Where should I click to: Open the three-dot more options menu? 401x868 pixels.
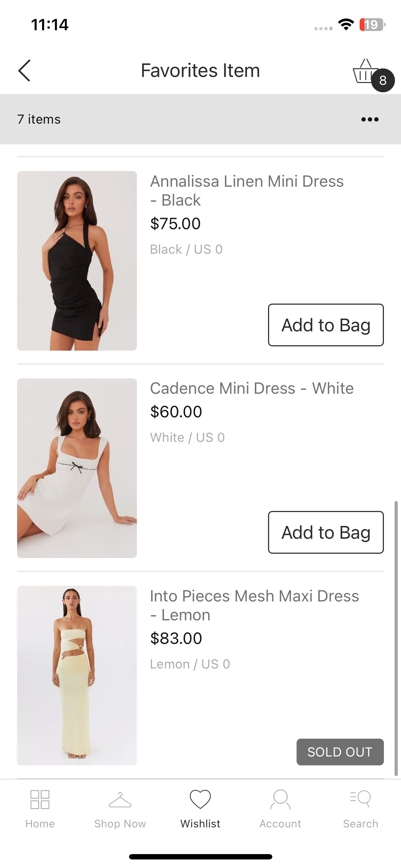pos(370,119)
